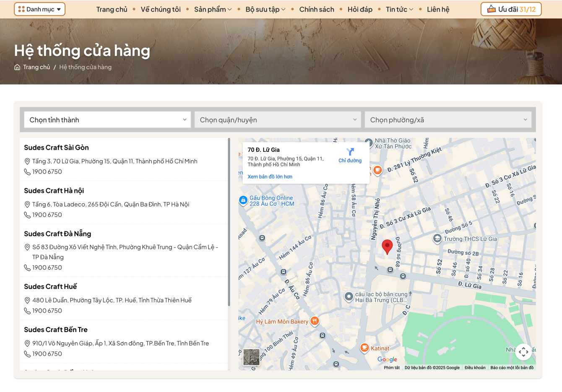The width and height of the screenshot is (562, 392).
Task: Click Gấu Bông Online shop marker
Action: (243, 200)
